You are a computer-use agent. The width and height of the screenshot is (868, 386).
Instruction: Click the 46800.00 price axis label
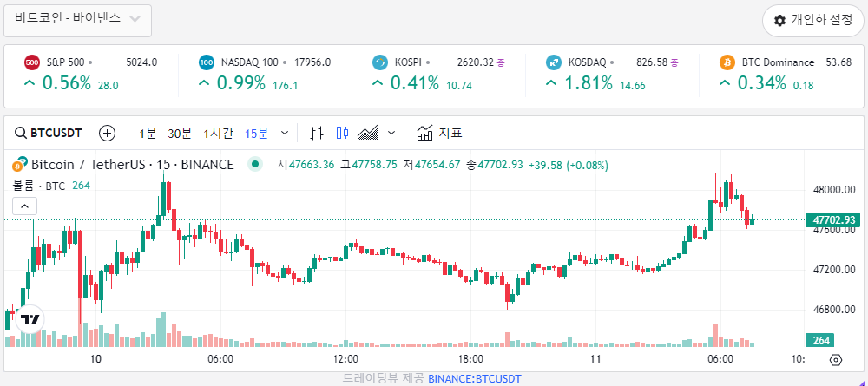[834, 310]
